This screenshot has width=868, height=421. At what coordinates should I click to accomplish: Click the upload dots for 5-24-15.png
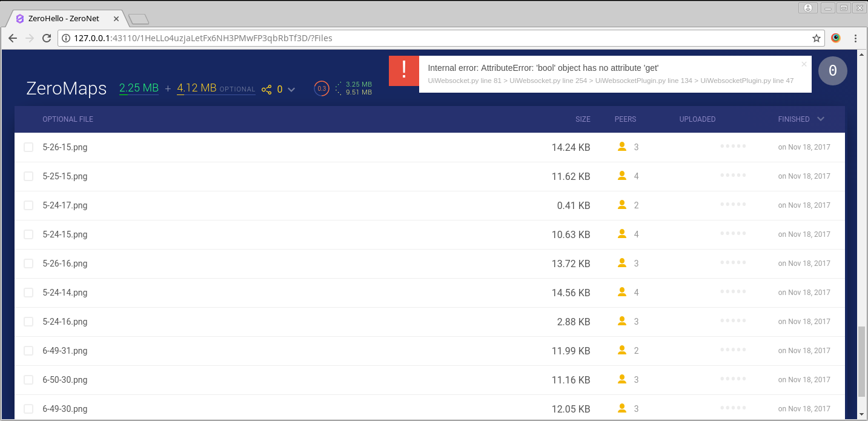click(733, 234)
